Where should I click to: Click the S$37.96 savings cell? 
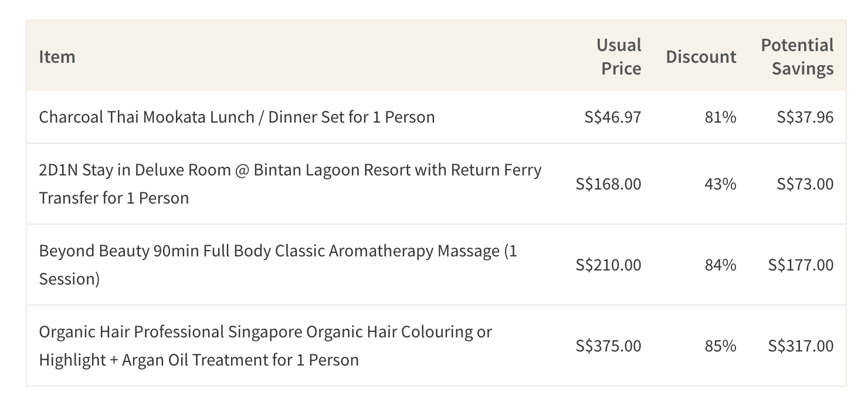coord(805,117)
